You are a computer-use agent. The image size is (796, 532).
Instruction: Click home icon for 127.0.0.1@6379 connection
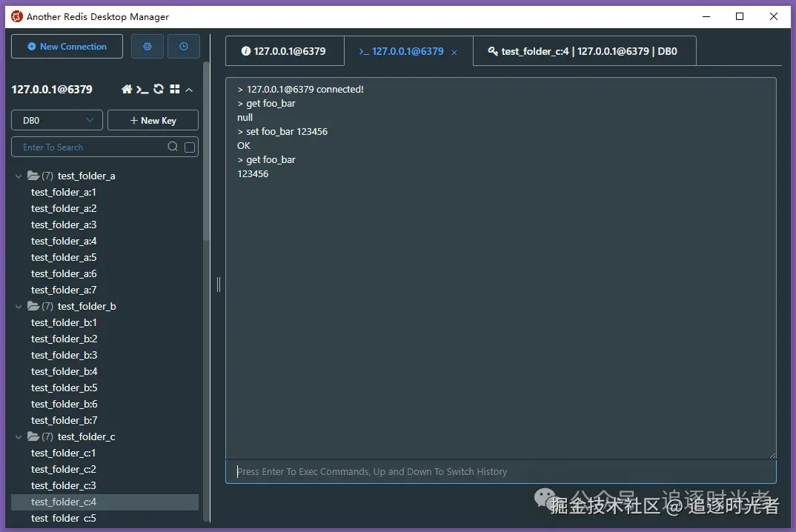coord(127,90)
